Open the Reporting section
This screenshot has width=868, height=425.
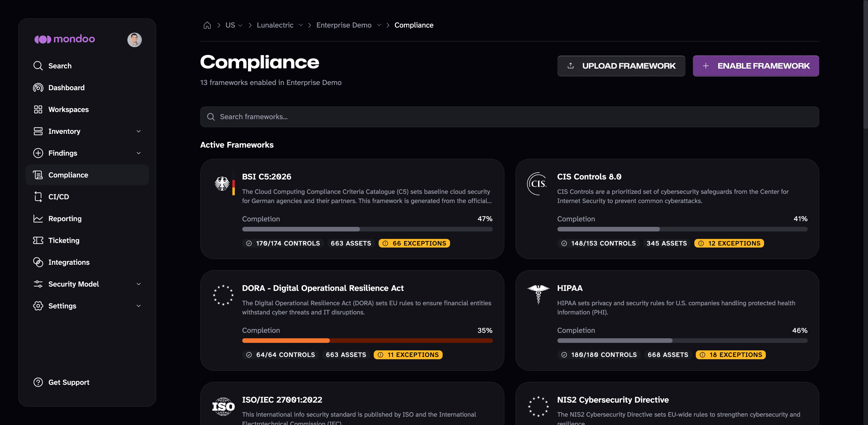[x=87, y=219]
